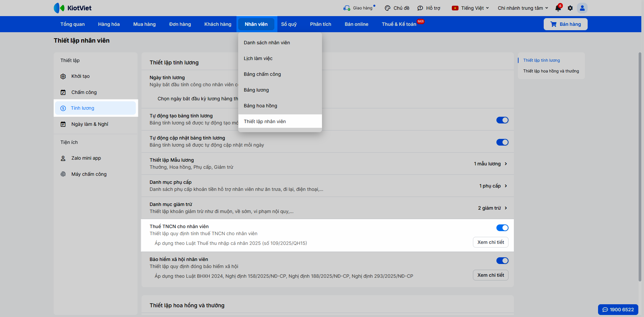Click Xem chi tiết for Thuế TNCN

(491, 242)
